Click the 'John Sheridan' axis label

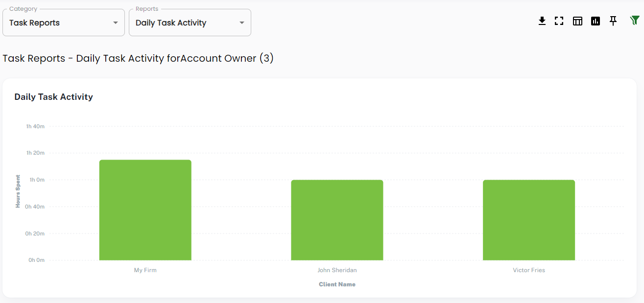coord(337,270)
